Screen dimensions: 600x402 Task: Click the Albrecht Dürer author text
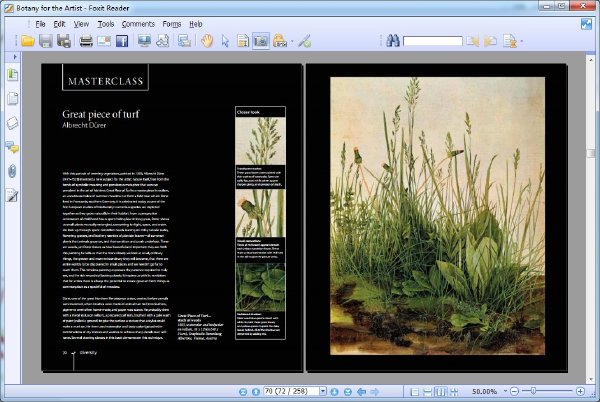(x=84, y=125)
